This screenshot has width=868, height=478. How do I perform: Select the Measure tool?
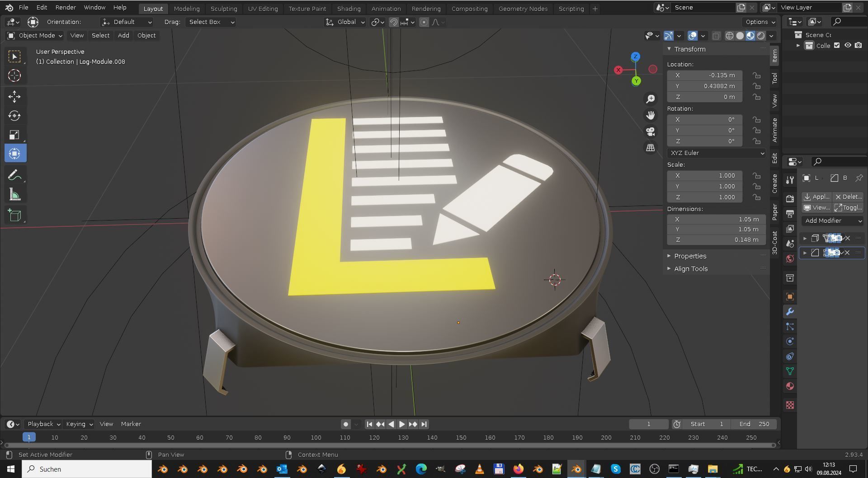click(x=14, y=195)
